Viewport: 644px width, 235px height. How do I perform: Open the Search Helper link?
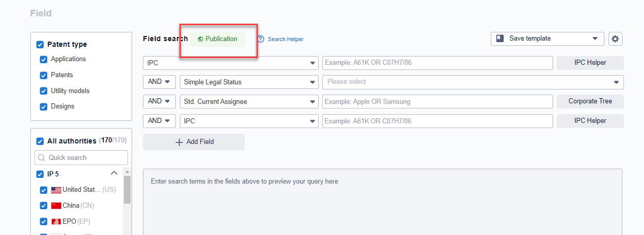point(285,39)
